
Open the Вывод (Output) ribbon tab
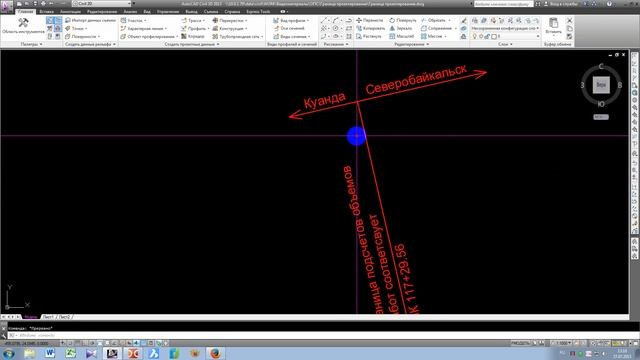tap(191, 11)
